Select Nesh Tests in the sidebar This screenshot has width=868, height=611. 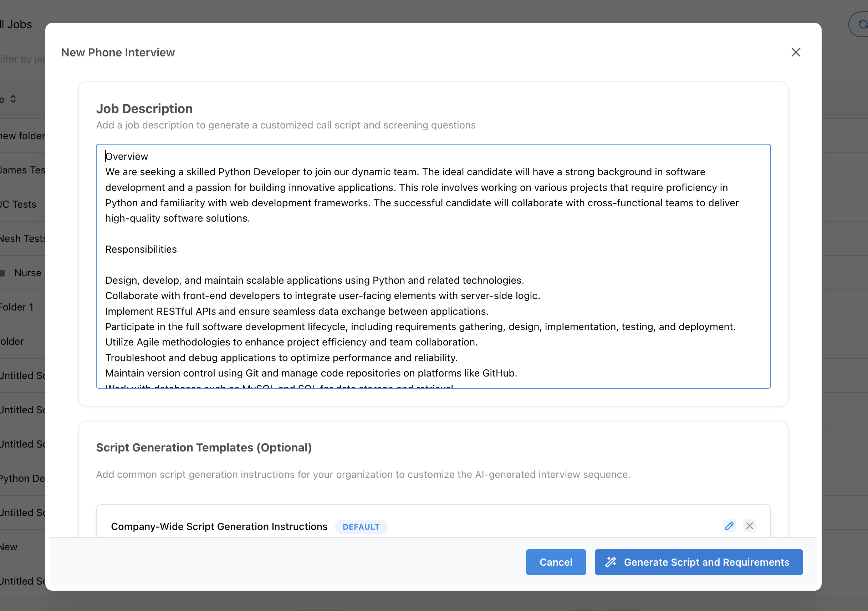(22, 238)
